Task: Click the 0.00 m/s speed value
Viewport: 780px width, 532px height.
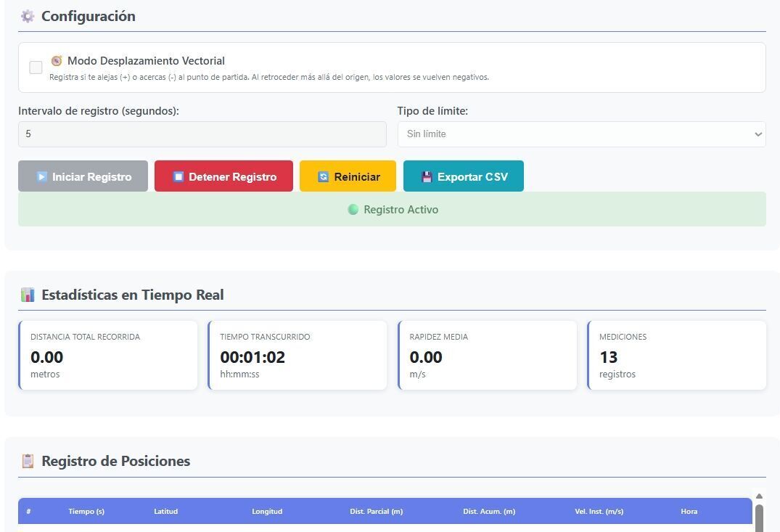Action: [x=426, y=357]
